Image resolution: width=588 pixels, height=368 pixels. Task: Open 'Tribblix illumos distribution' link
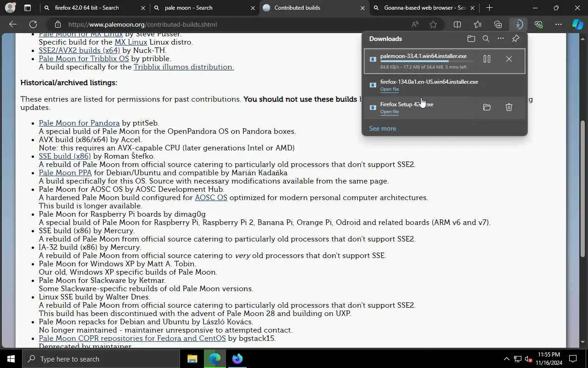coord(184,67)
